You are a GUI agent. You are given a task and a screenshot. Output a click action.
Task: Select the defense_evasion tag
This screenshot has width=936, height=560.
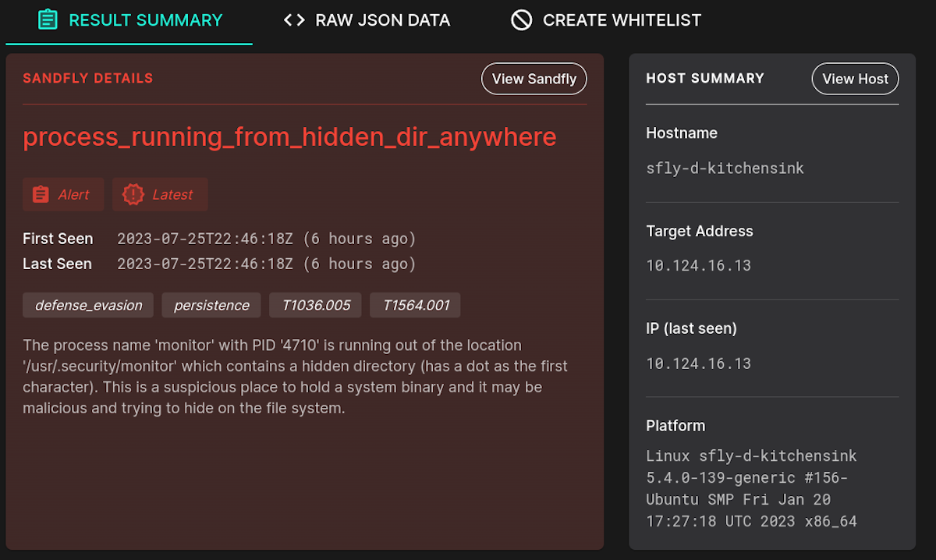[x=87, y=305]
